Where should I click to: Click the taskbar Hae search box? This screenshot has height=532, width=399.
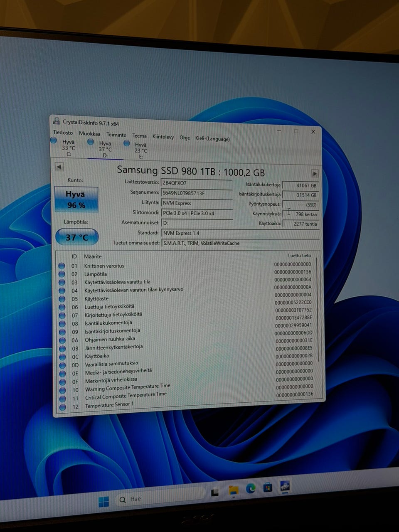(160, 498)
